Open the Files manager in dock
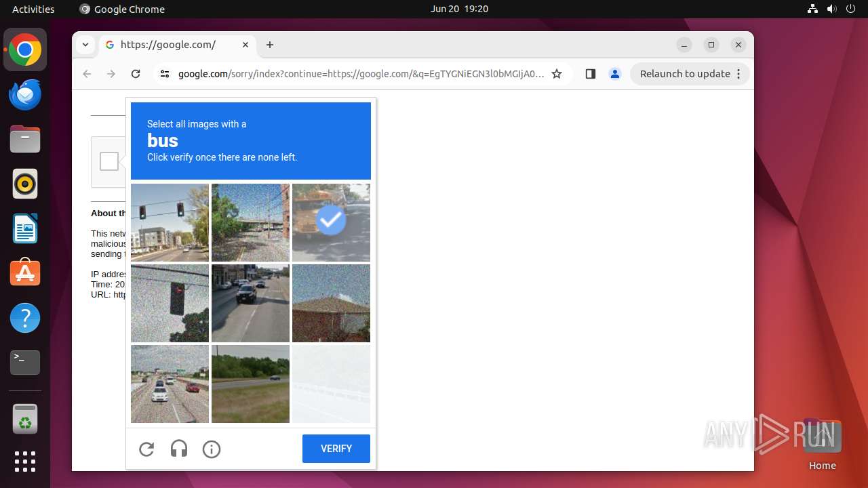This screenshot has height=488, width=868. tap(25, 139)
